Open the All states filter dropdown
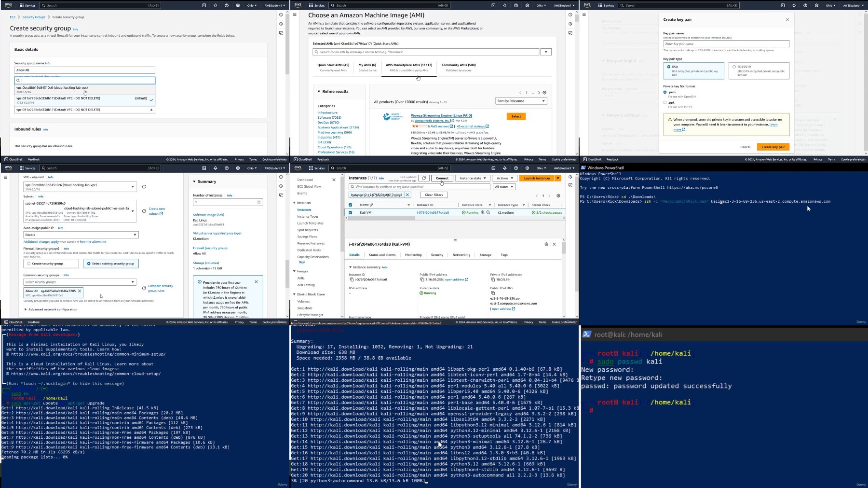 pos(504,187)
